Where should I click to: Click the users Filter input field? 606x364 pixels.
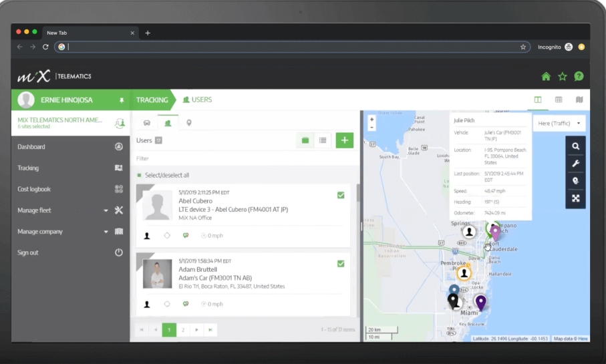(245, 158)
